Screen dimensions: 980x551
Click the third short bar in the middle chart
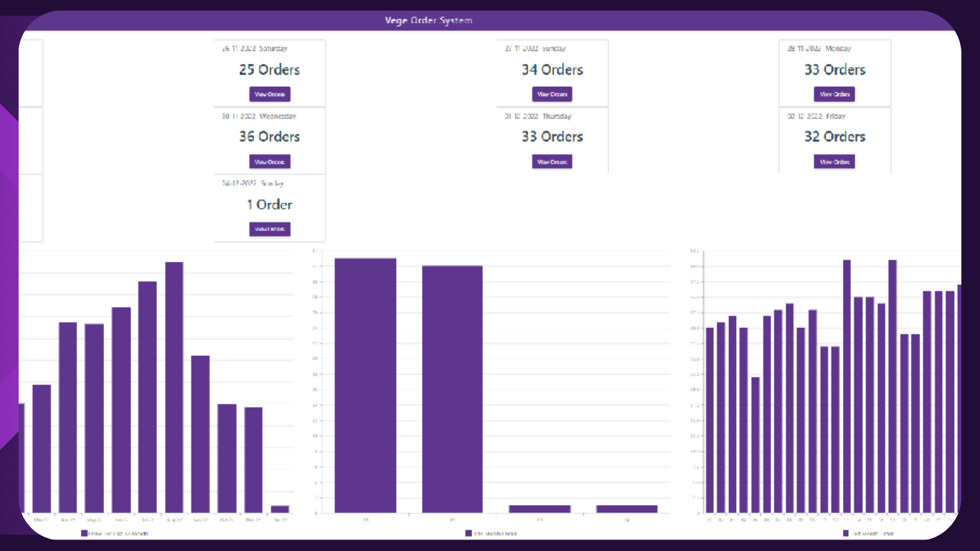(540, 509)
